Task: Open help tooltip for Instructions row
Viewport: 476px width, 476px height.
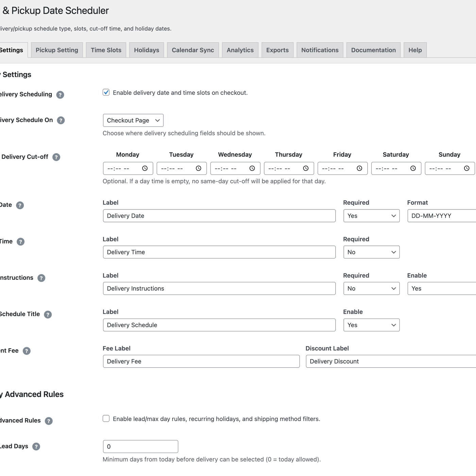Action: 41,278
